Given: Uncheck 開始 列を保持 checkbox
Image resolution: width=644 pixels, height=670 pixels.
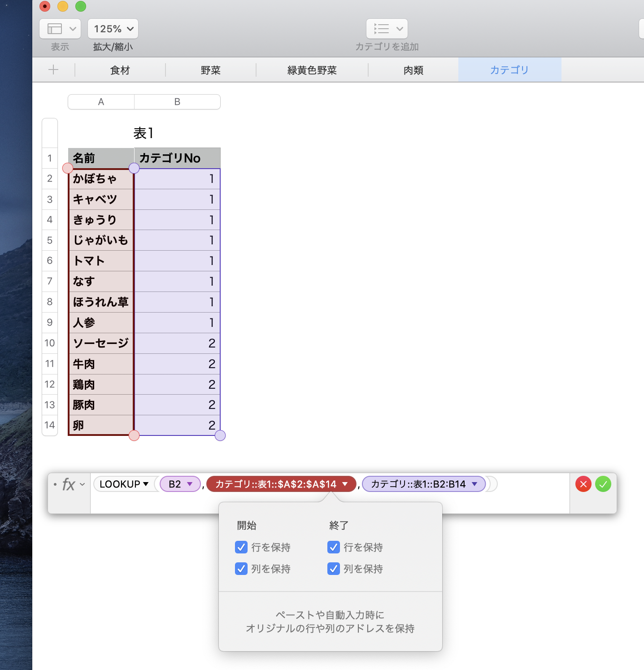Looking at the screenshot, I should coord(241,569).
